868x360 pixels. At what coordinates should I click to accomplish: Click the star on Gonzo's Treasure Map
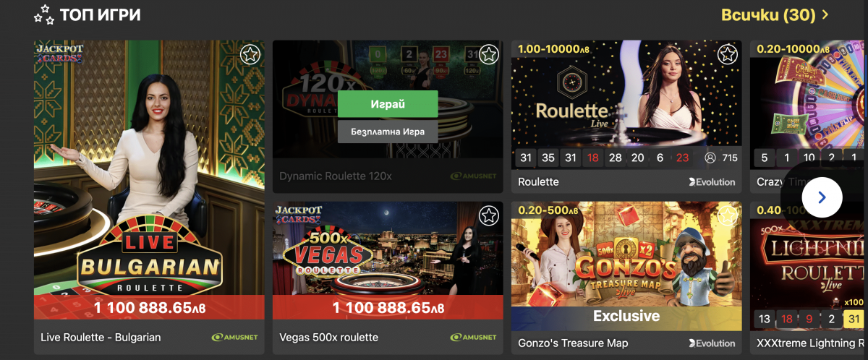pos(727,215)
